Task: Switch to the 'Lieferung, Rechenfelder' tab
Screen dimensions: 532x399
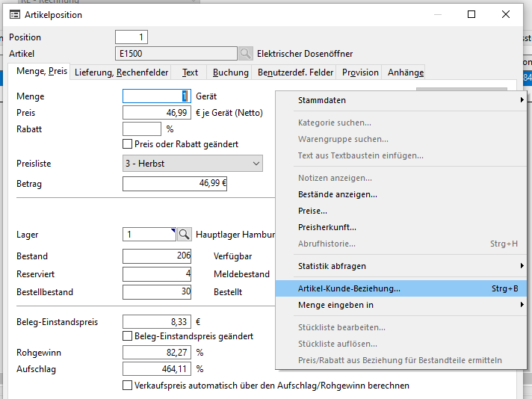Action: tap(122, 72)
